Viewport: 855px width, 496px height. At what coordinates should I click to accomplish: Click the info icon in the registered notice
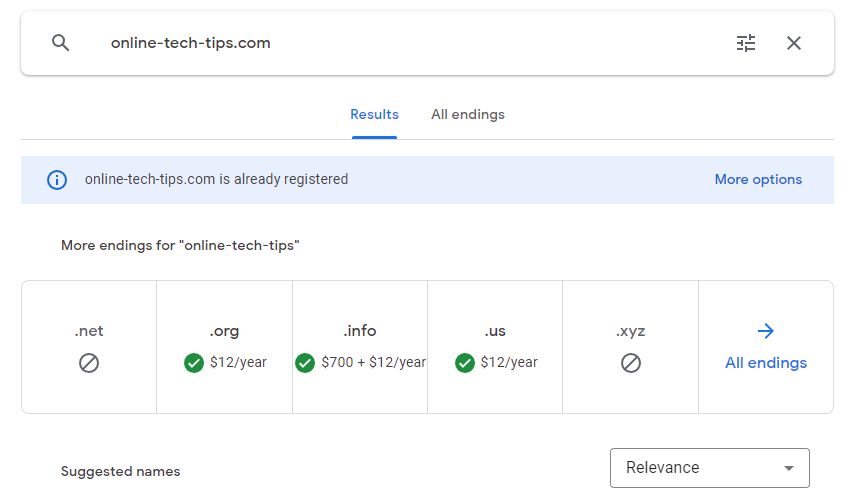(x=57, y=180)
